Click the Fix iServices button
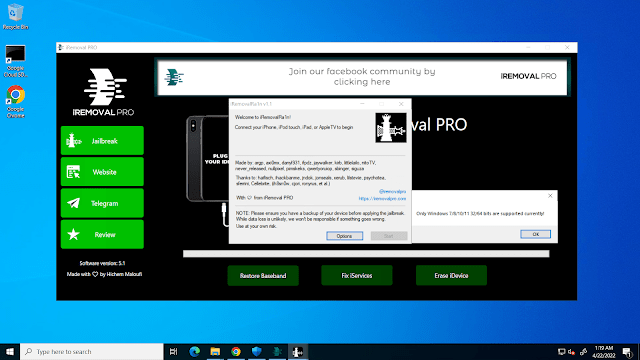Screen dimensions: 640x360 357,276
